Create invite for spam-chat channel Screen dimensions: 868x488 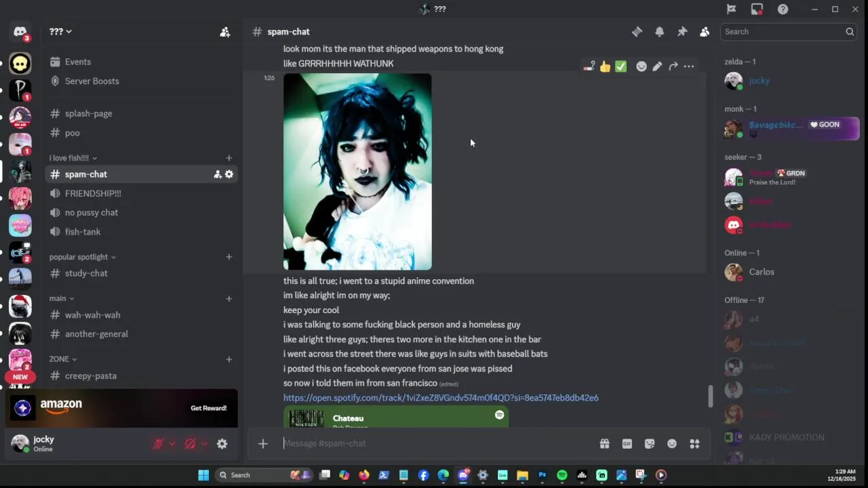(218, 174)
